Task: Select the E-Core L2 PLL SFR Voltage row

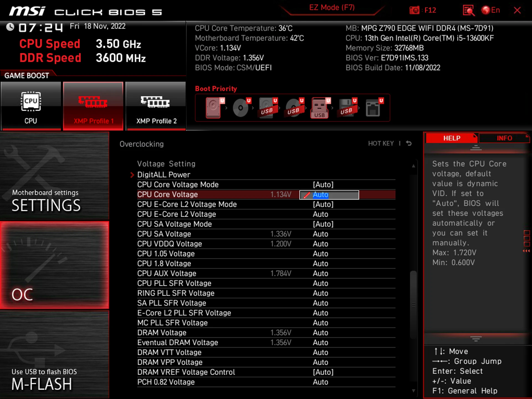Action: click(x=266, y=313)
